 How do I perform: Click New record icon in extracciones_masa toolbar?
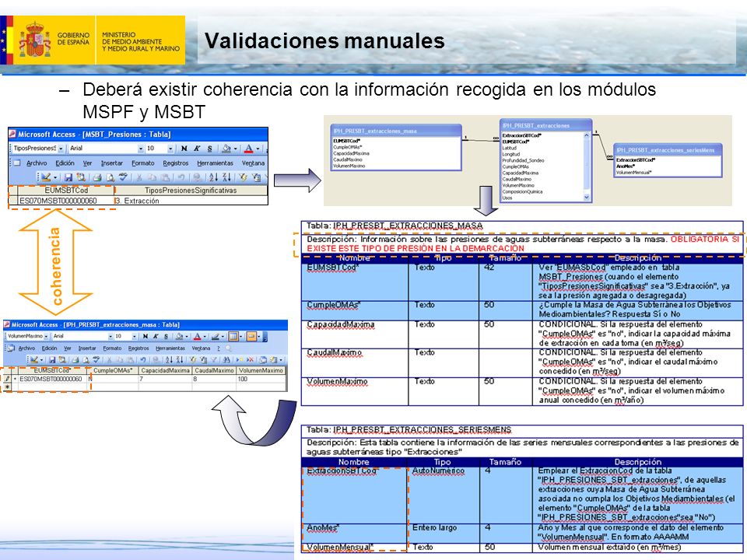pos(240,360)
